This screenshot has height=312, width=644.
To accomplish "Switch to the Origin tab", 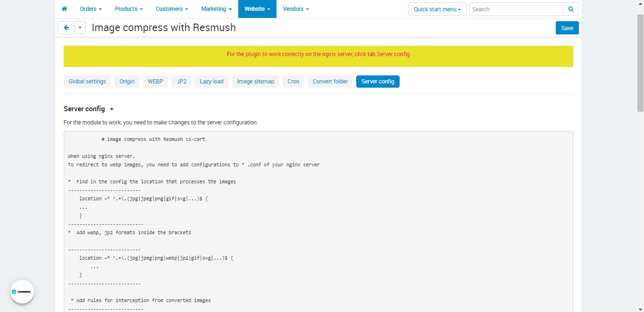I will [x=127, y=82].
